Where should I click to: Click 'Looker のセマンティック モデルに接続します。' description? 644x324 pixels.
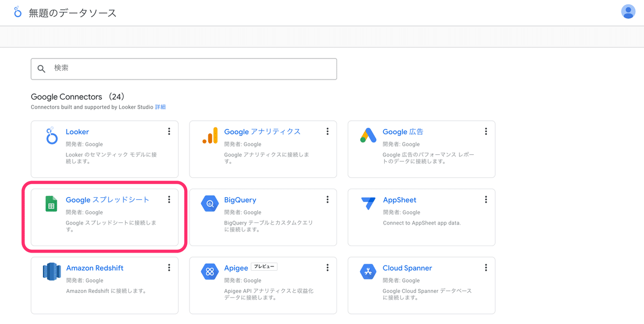(x=111, y=158)
